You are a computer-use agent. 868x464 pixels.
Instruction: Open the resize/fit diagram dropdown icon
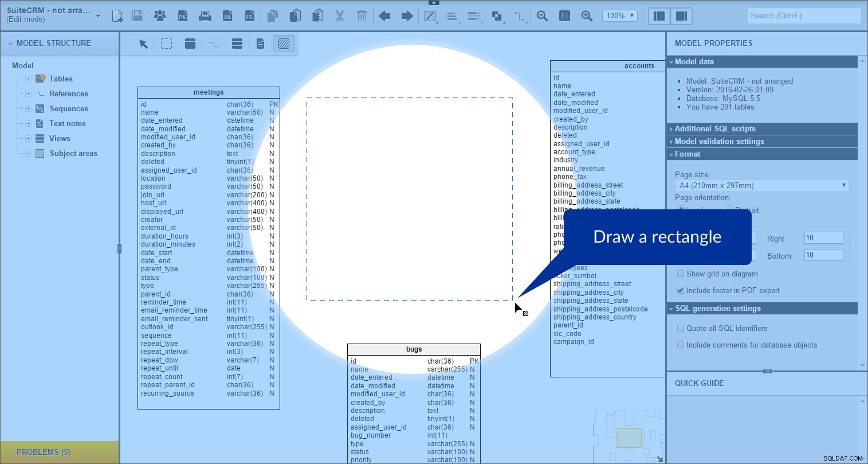tap(430, 16)
